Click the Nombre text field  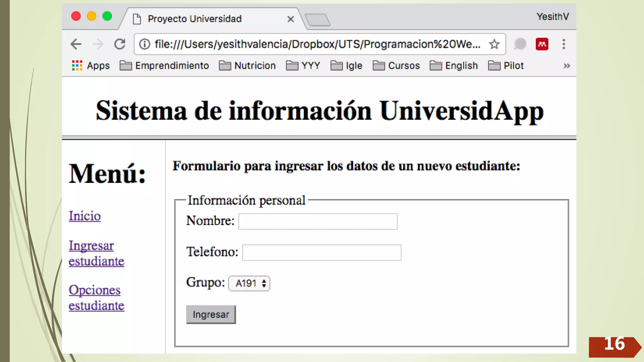[x=318, y=222]
